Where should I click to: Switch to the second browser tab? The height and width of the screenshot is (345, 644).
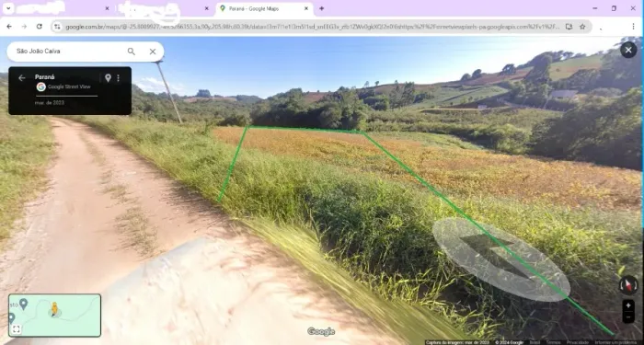pyautogui.click(x=165, y=8)
